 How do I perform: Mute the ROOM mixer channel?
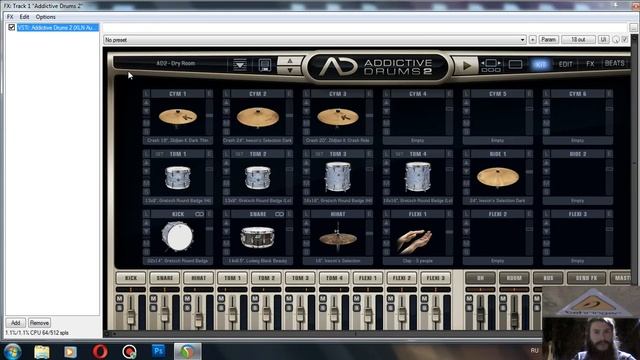(x=503, y=299)
